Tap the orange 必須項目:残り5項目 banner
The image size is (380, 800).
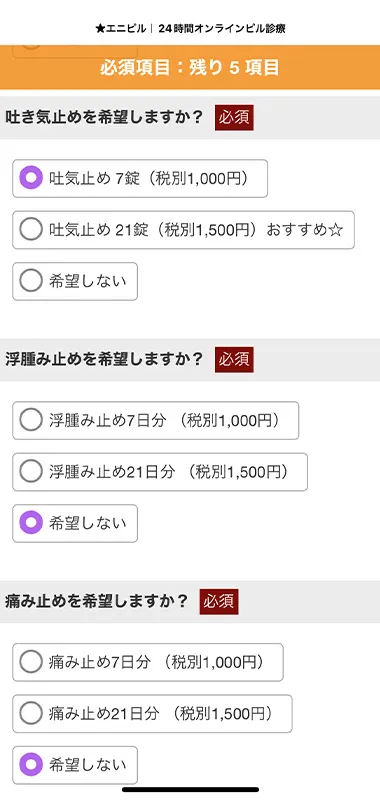click(190, 67)
